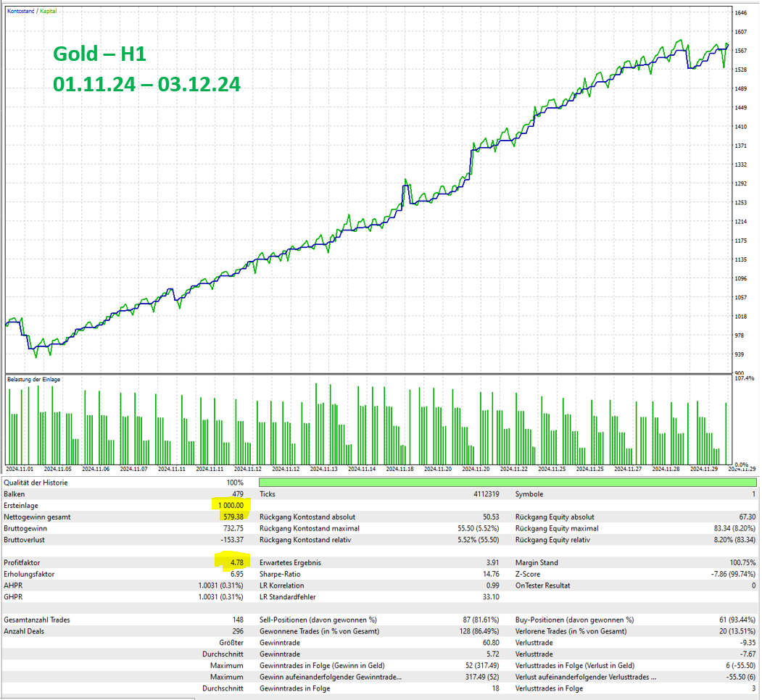Select the Margin Stand value 100.75%
The width and height of the screenshot is (762, 700).
click(x=742, y=562)
